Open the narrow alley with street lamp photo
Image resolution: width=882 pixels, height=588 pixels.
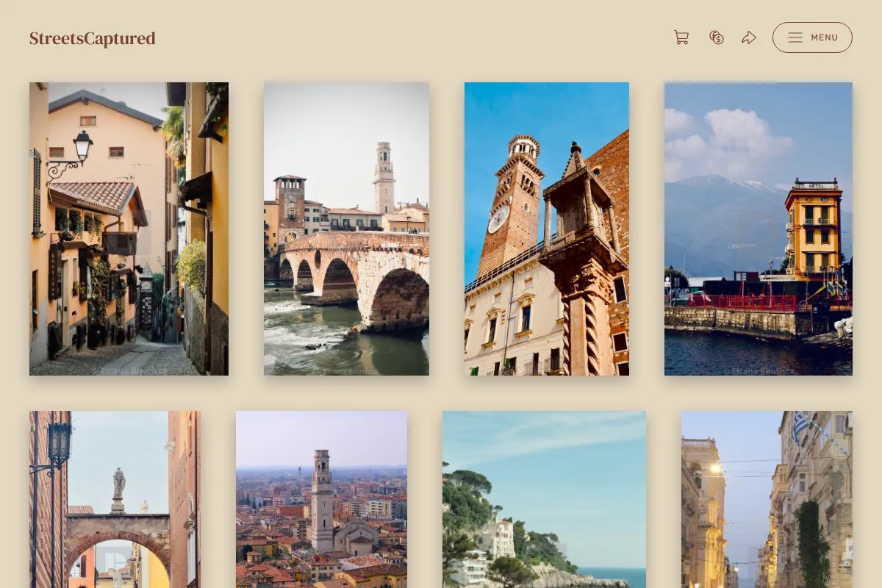click(129, 229)
